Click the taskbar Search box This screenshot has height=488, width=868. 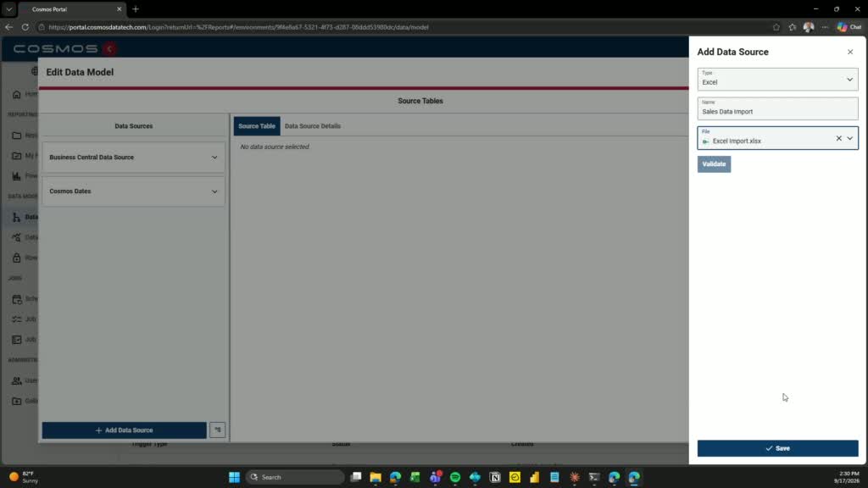[x=294, y=477]
